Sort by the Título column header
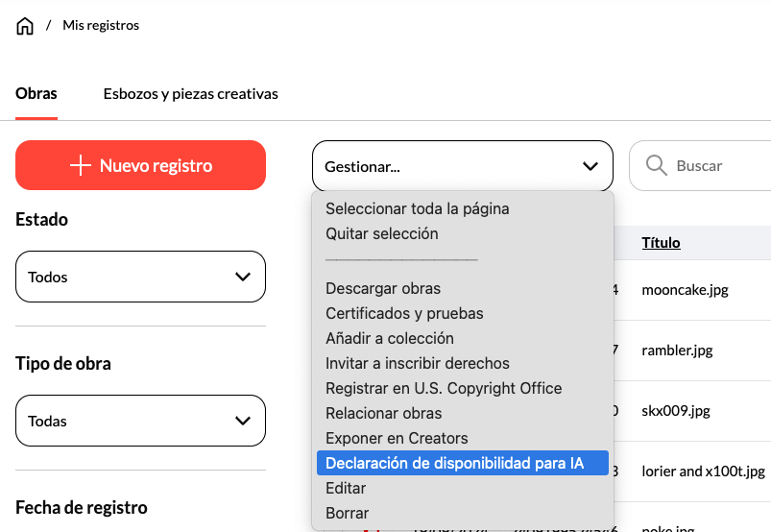 (661, 243)
